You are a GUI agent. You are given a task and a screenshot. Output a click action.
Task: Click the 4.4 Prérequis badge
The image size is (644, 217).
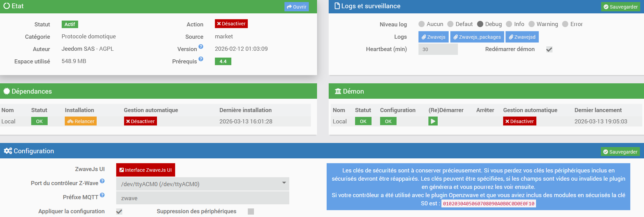[x=223, y=61]
